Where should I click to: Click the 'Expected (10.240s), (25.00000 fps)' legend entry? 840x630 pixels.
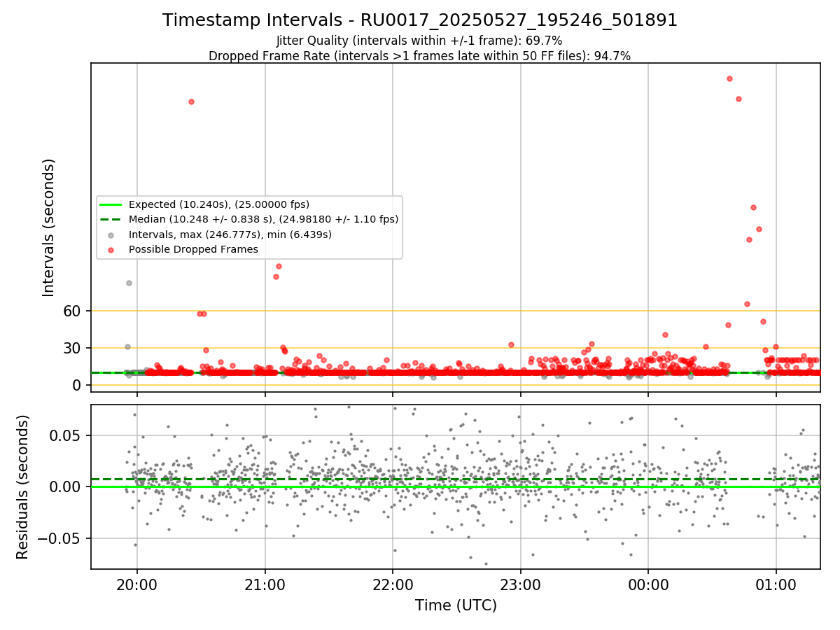pos(219,204)
